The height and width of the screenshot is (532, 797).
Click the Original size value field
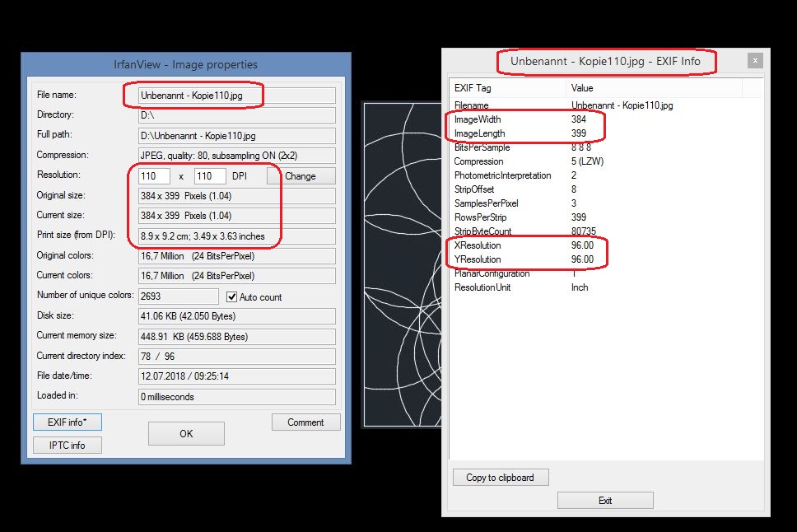coord(237,196)
